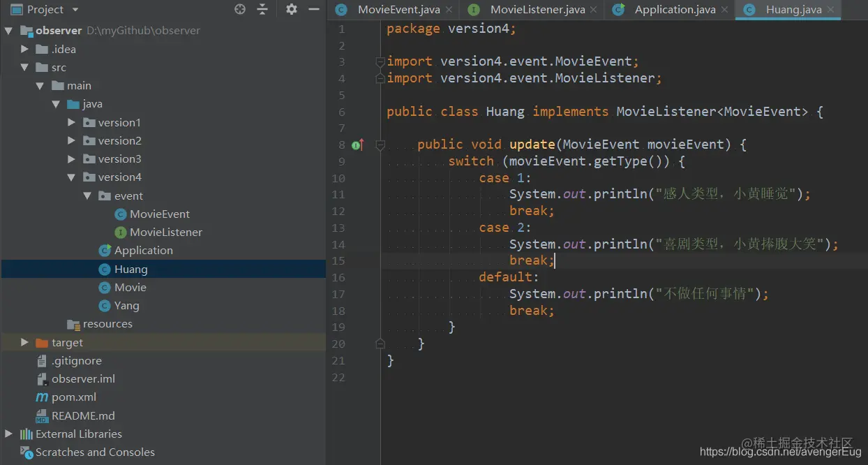Click the event package folder icon
Image resolution: width=868 pixels, height=465 pixels.
105,195
